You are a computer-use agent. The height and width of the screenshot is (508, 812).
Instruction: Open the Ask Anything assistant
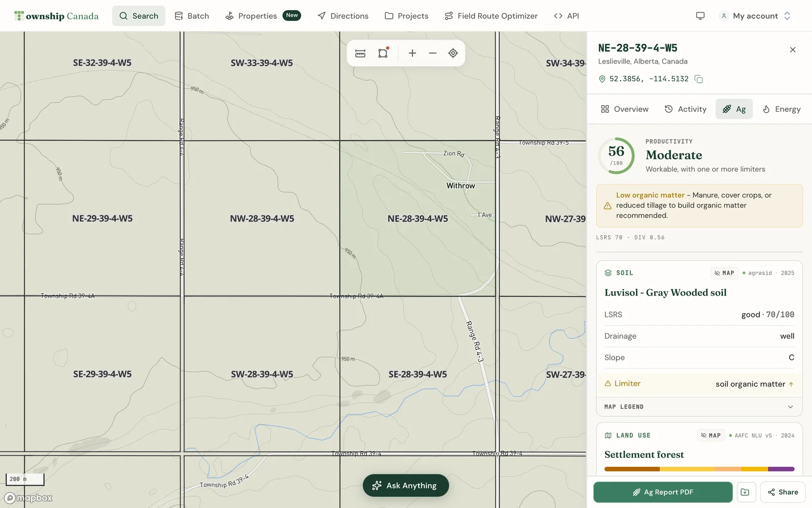[x=405, y=486]
